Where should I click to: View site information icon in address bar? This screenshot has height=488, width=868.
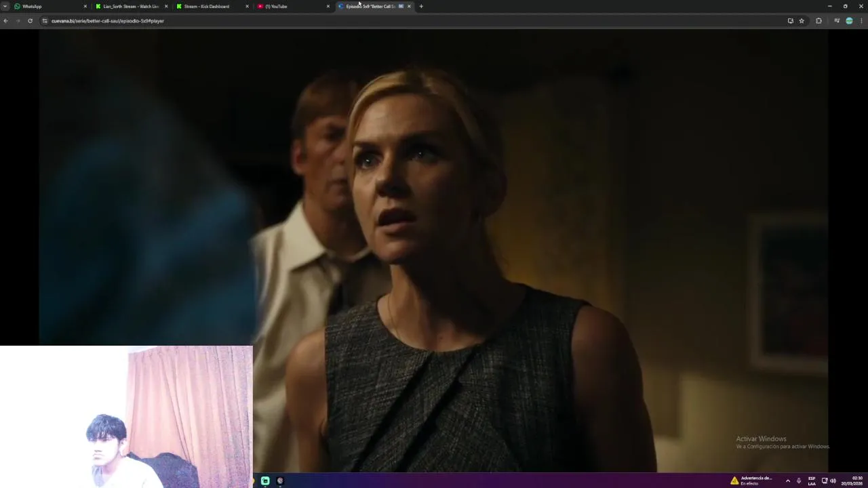coord(45,21)
